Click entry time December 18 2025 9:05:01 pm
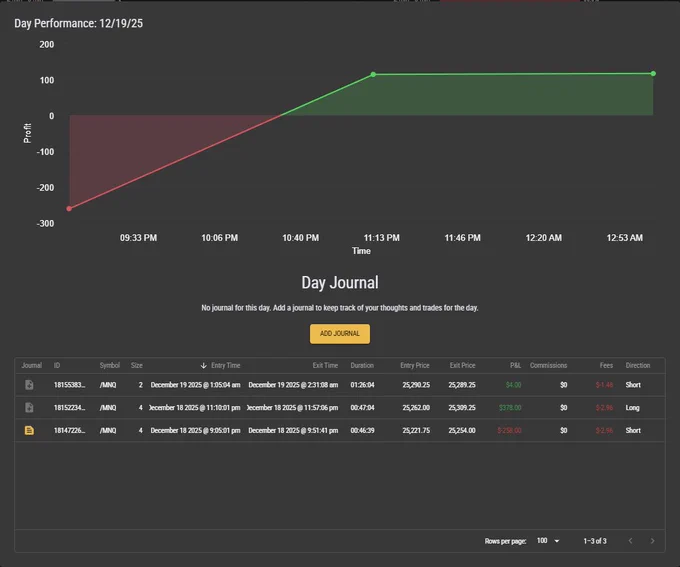680x567 pixels. 195,430
